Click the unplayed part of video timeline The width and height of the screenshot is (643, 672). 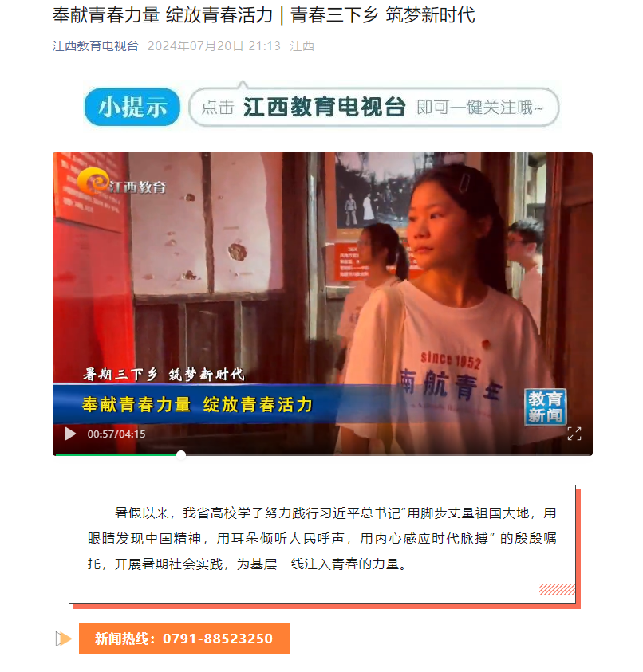coord(388,454)
